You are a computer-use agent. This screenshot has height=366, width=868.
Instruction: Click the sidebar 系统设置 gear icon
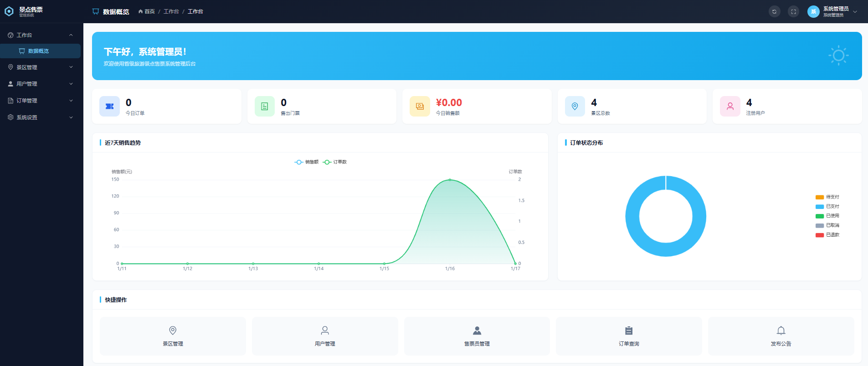pos(10,117)
